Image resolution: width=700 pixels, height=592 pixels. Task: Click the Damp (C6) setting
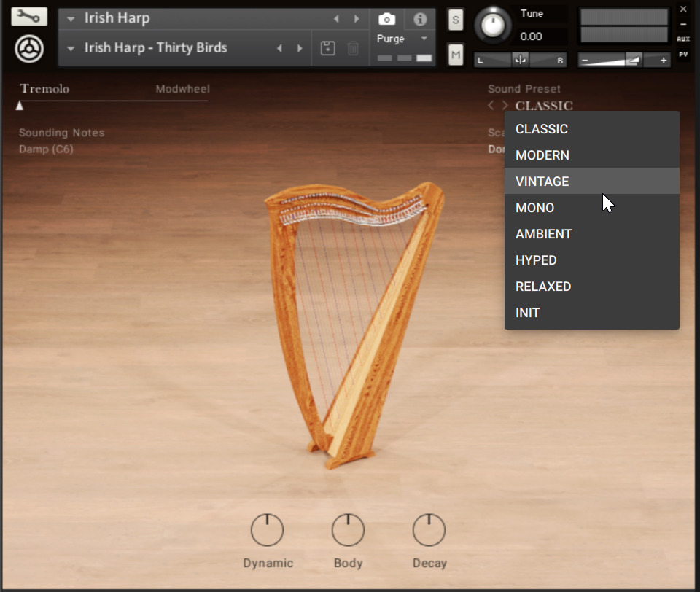click(x=46, y=149)
